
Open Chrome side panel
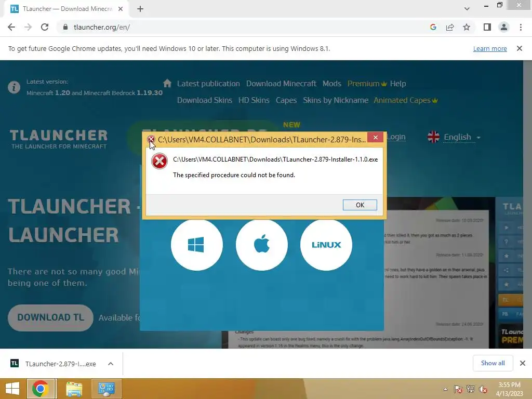click(487, 27)
